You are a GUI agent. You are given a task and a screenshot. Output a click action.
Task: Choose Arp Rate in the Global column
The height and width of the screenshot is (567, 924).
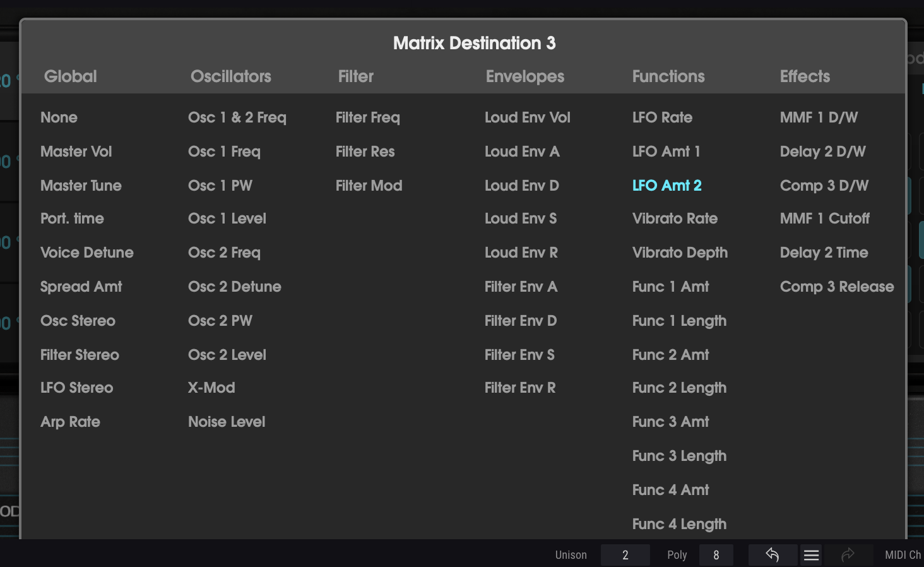(70, 421)
